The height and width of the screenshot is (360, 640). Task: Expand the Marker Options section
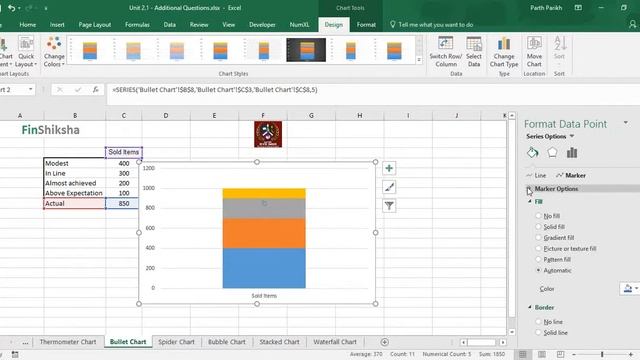coord(529,189)
